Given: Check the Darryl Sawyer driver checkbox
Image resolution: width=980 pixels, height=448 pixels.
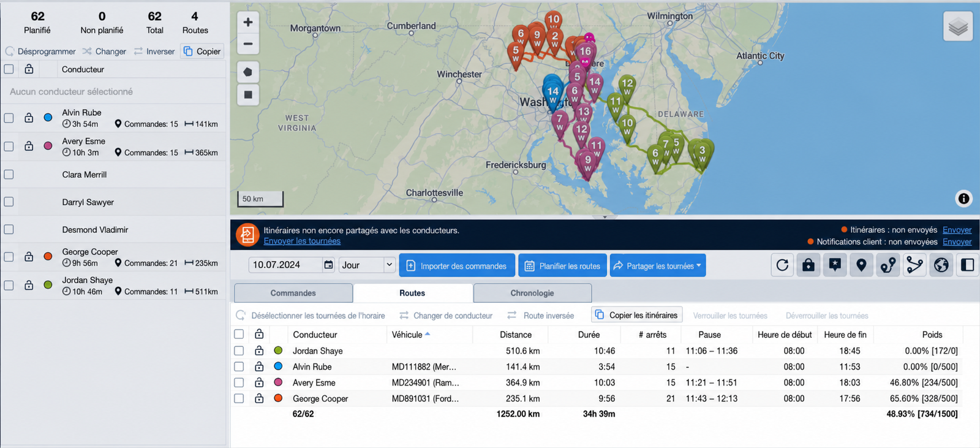Looking at the screenshot, I should point(9,202).
